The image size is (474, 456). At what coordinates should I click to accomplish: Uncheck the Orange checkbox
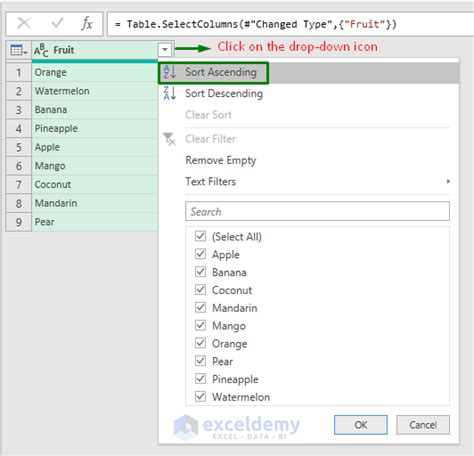coord(200,343)
